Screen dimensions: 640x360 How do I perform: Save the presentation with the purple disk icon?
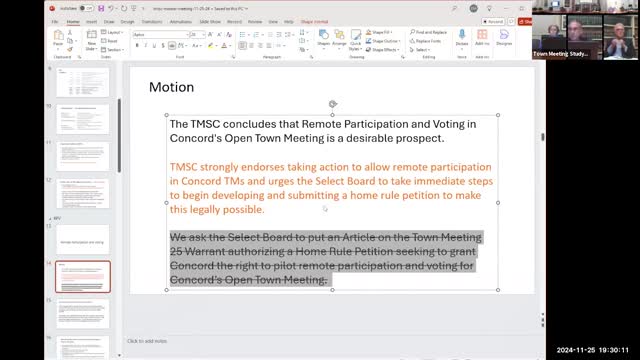point(101,8)
